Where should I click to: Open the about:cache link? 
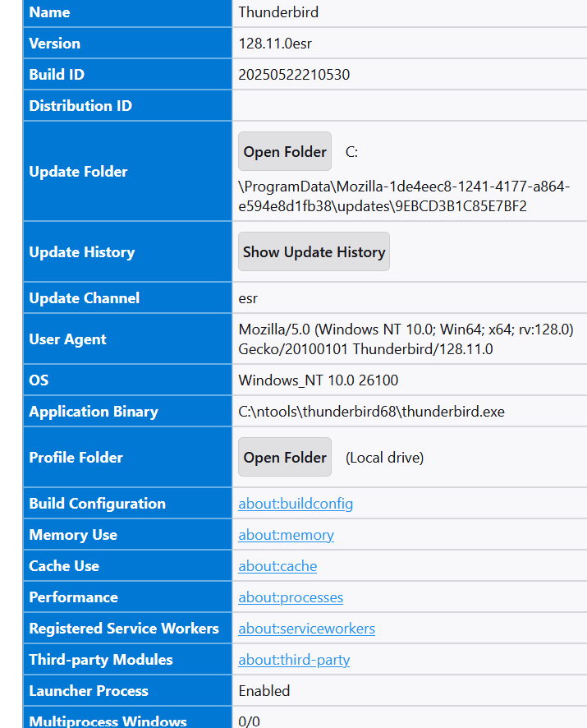click(277, 566)
